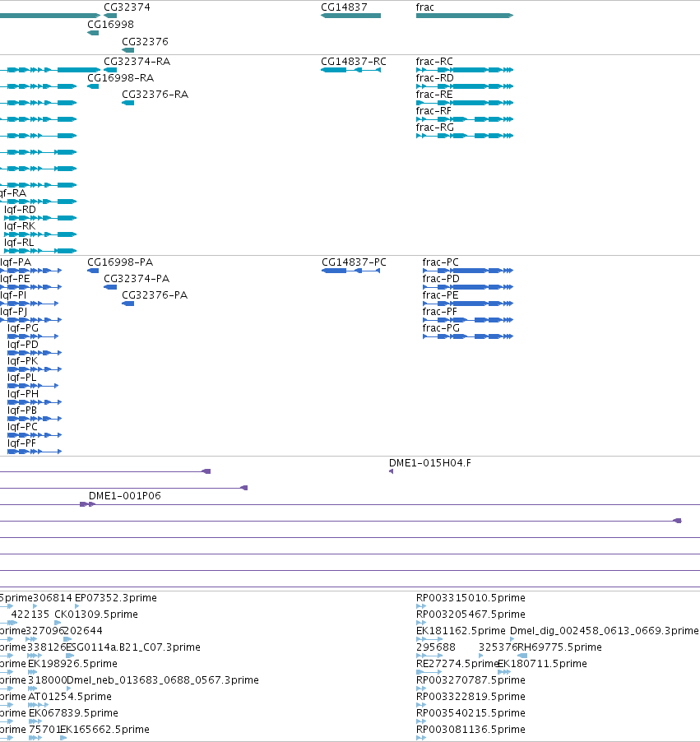Click protein lqf-PE
This screenshot has width=700, height=742.
point(15,279)
